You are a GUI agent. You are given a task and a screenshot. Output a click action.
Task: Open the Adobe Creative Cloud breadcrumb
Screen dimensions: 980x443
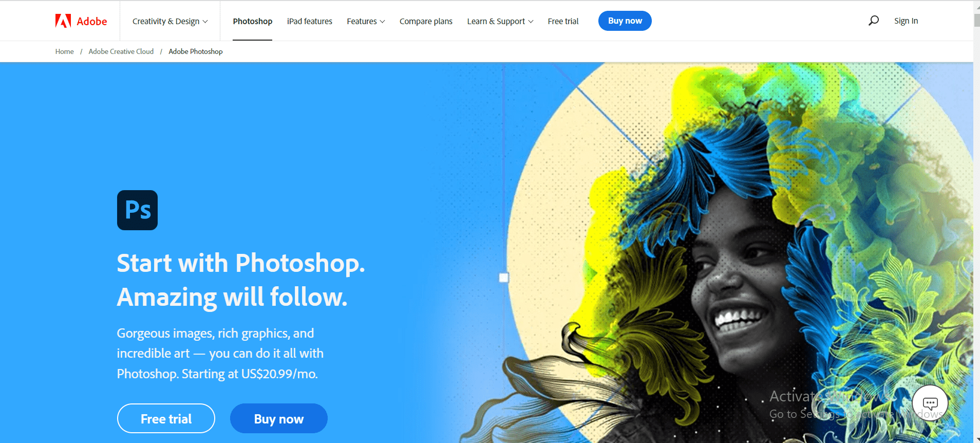(x=121, y=51)
